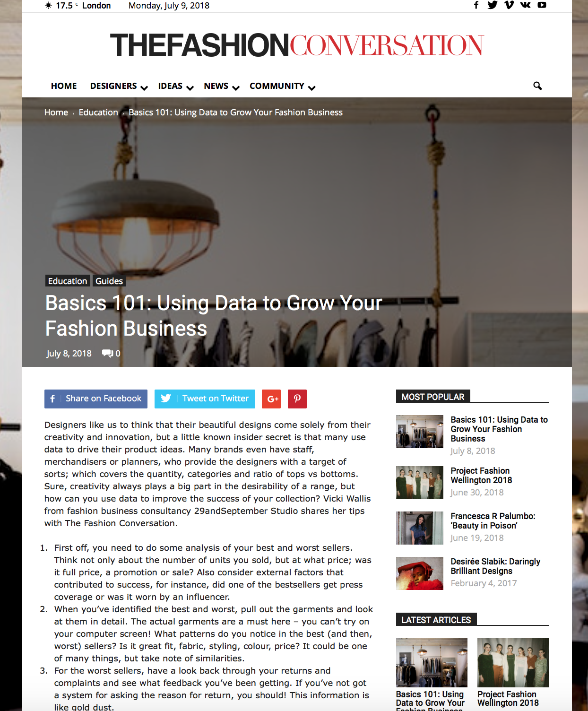588x711 pixels.
Task: Click the Education breadcrumb link
Action: click(x=98, y=113)
